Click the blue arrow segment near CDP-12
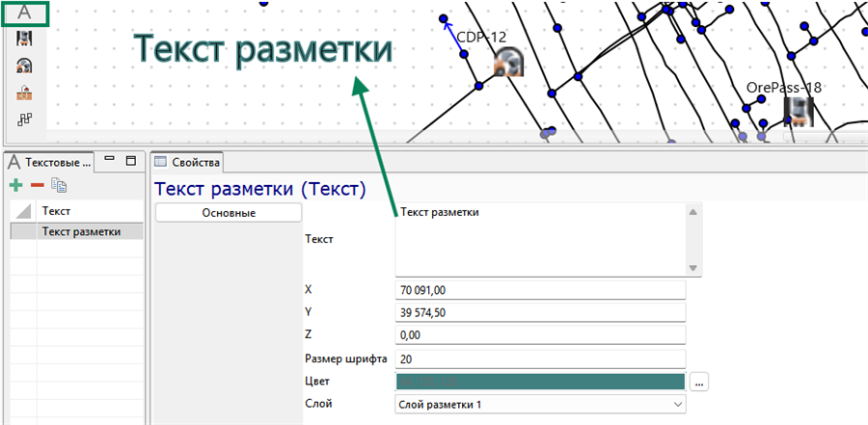Image resolution: width=868 pixels, height=425 pixels. (453, 37)
